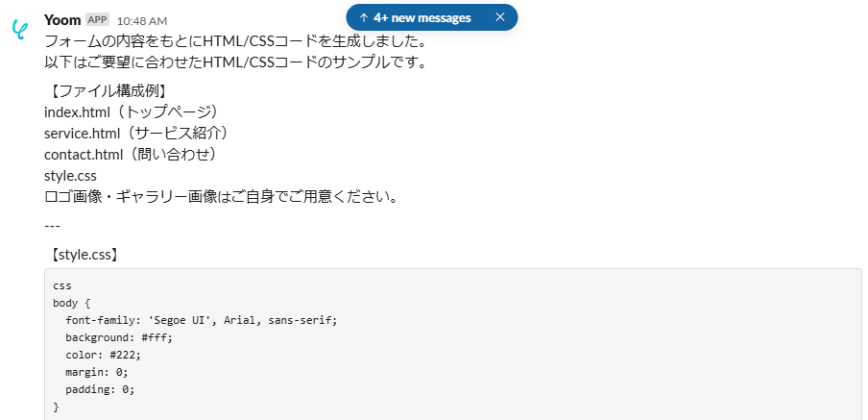
Task: Click the 10:48 AM message timestamp
Action: (x=141, y=20)
